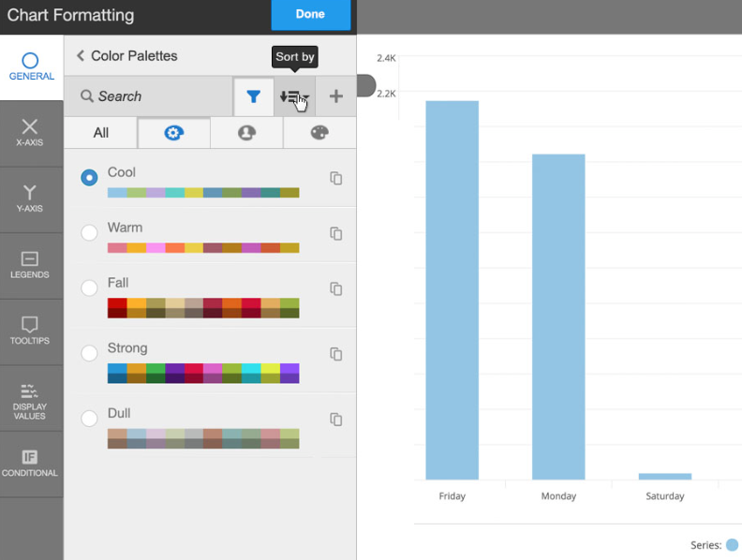Copy the Strong color palette
The width and height of the screenshot is (742, 560).
(x=336, y=354)
